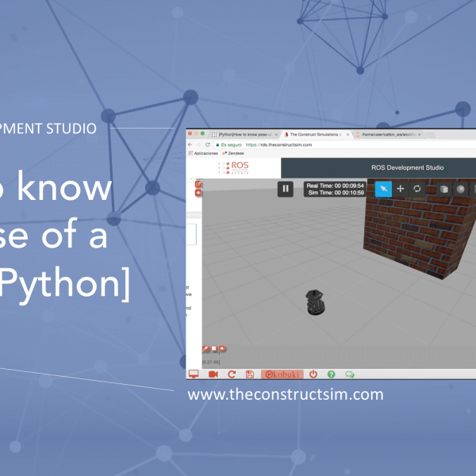
Task: Click the red power shutdown icon
Action: pos(313,374)
